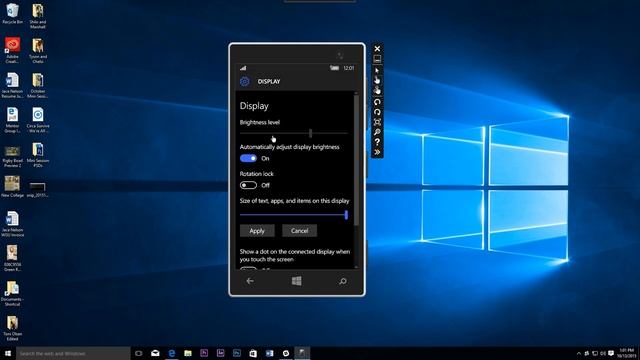Tap the phone back arrow button
The height and width of the screenshot is (360, 640).
pyautogui.click(x=250, y=281)
